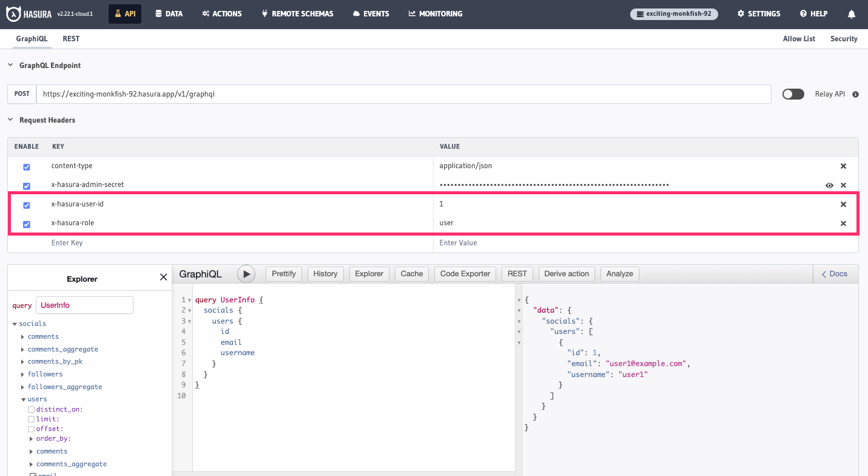Open the notification bell
Screen dimensions: 868x476
pos(851,13)
